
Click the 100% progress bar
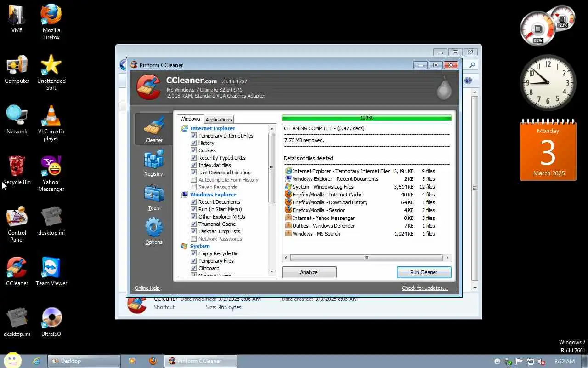pos(367,118)
